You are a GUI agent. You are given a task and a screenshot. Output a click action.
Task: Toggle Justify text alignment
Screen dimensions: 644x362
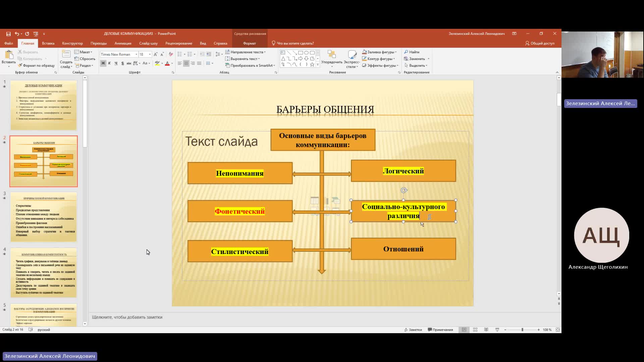click(x=199, y=63)
